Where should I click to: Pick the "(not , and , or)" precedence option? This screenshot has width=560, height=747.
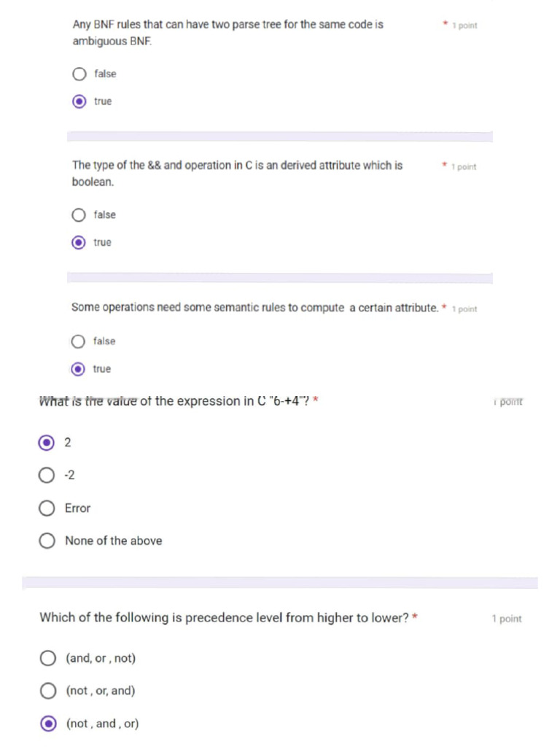pyautogui.click(x=48, y=724)
